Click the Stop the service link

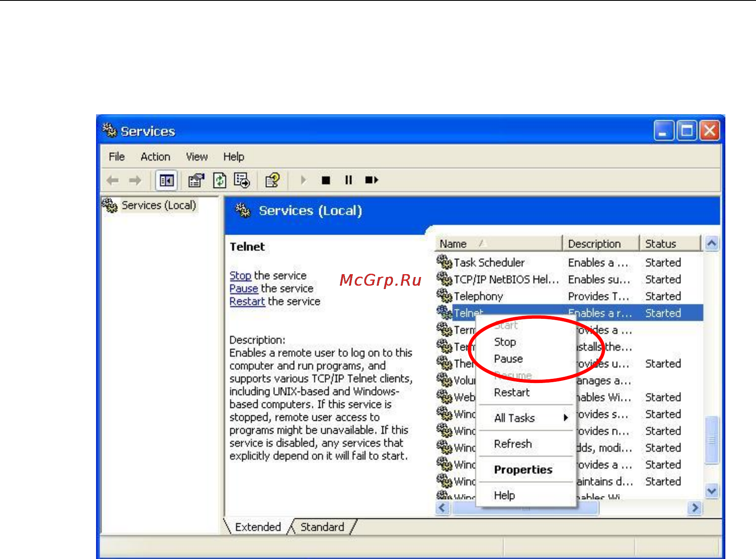tap(241, 275)
